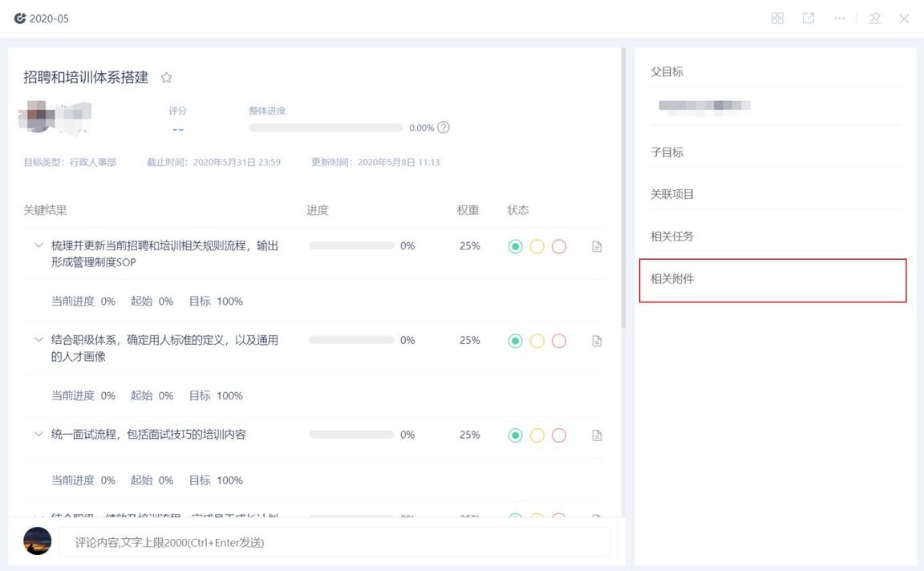The width and height of the screenshot is (924, 571).
Task: Collapse the 梳理并更新当前招聘 key result chevron
Action: click(x=38, y=245)
